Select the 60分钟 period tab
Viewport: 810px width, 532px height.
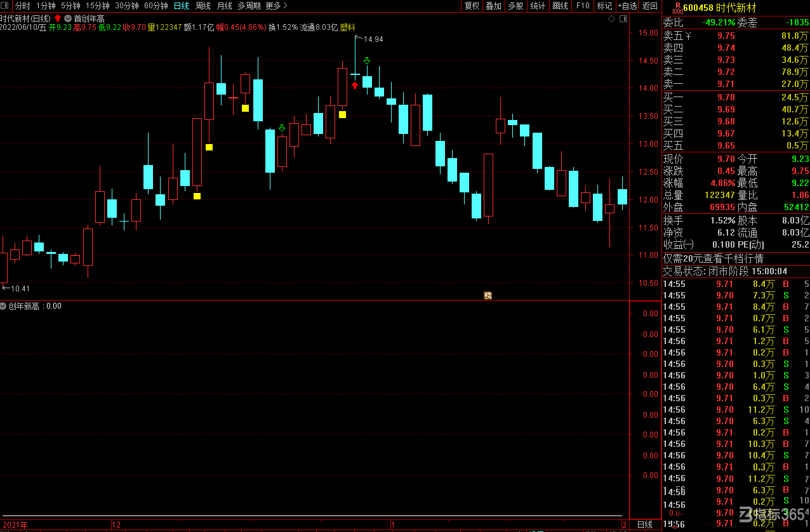156,6
